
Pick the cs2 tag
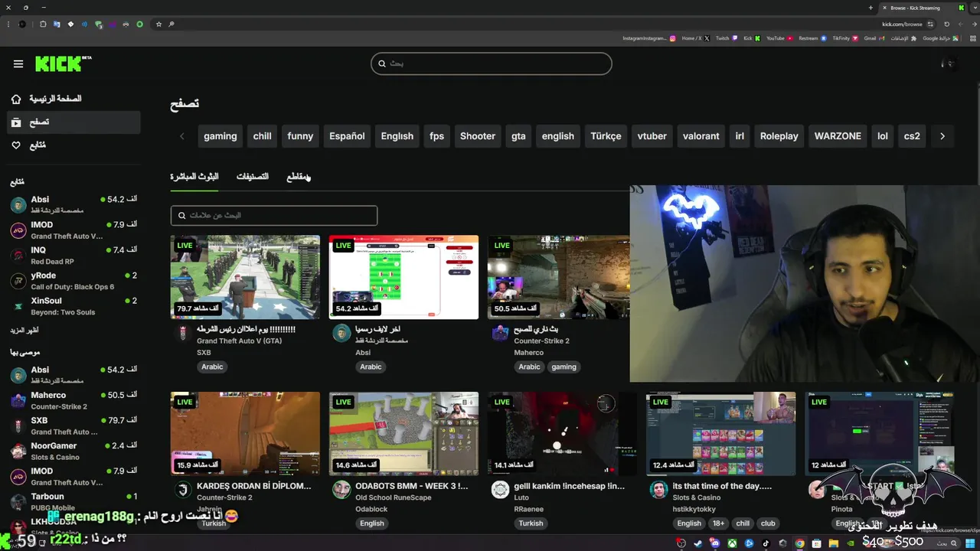click(912, 136)
